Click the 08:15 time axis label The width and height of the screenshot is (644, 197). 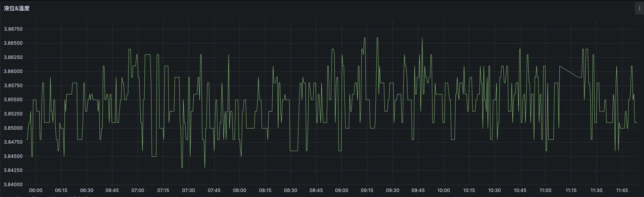point(265,190)
